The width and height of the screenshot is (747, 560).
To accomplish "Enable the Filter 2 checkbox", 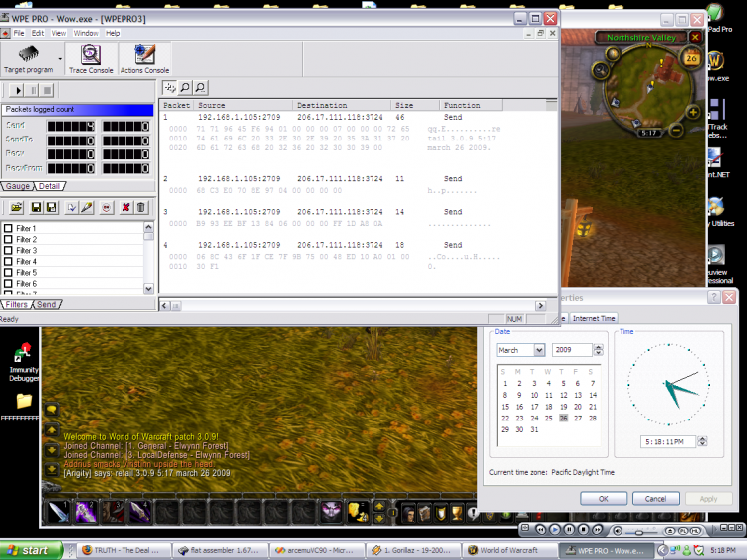I will point(8,239).
